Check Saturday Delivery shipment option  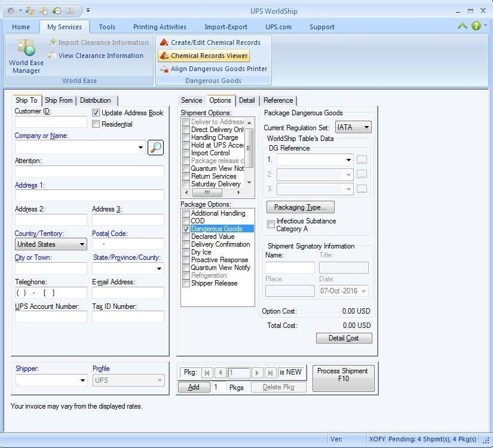(186, 184)
